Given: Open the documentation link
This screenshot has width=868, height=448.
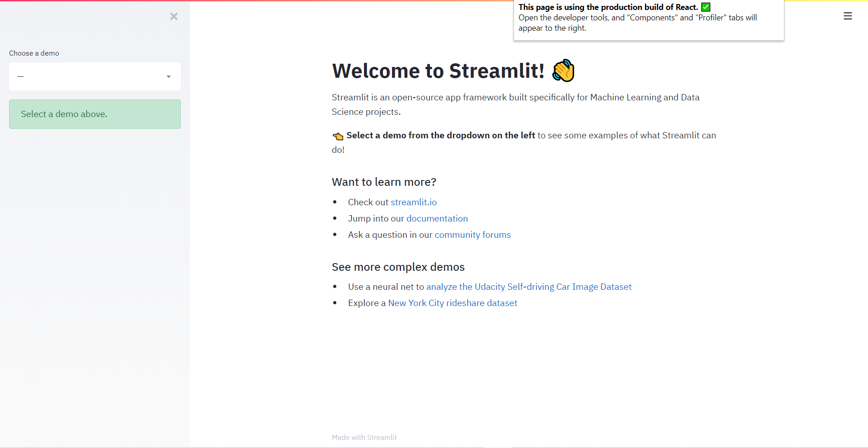Looking at the screenshot, I should coord(437,218).
